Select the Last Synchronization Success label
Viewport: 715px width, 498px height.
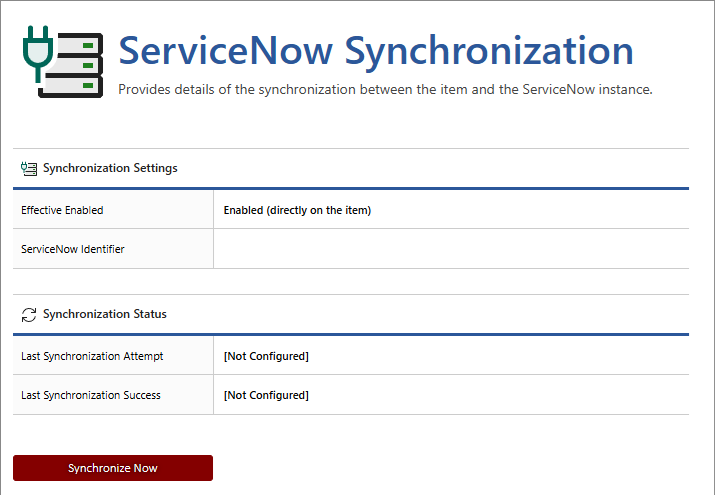click(91, 395)
